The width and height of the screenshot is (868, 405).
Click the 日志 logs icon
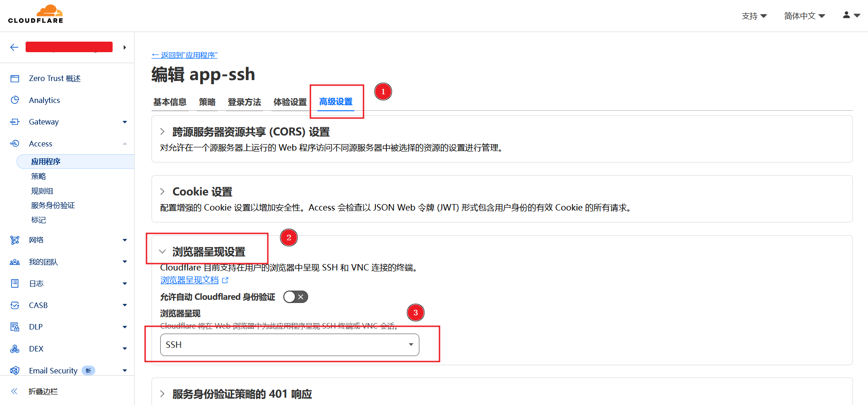(15, 284)
